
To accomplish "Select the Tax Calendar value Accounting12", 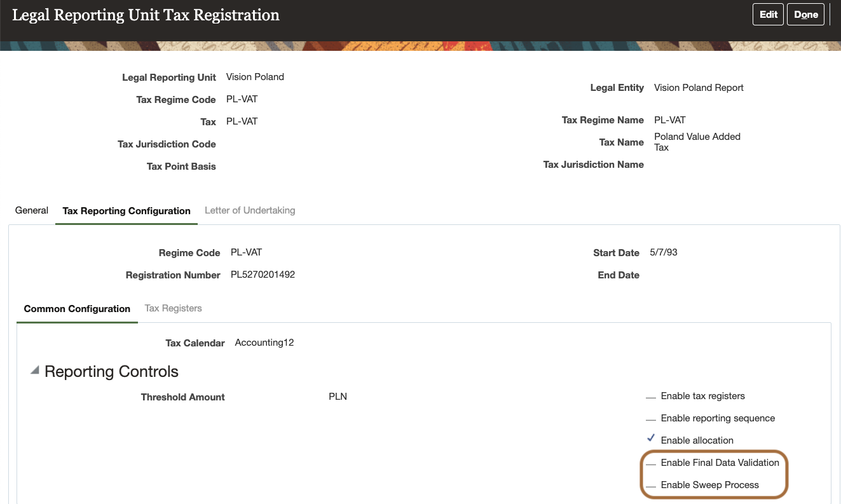I will (264, 343).
